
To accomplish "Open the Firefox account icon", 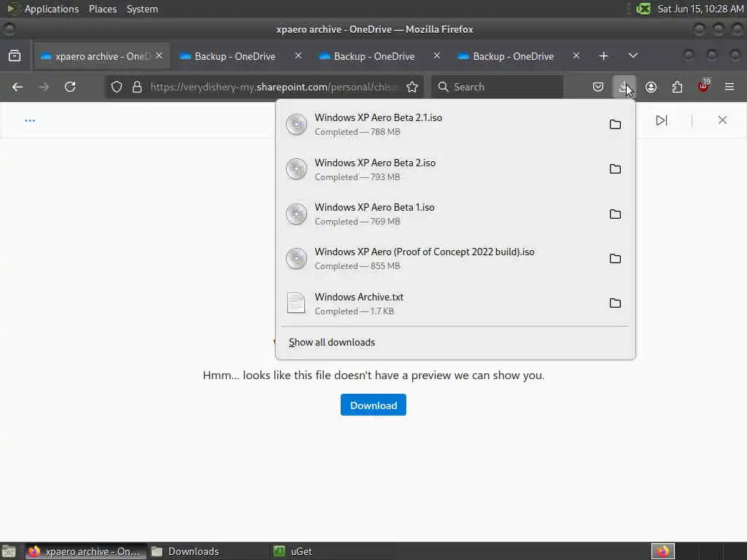I will (651, 87).
